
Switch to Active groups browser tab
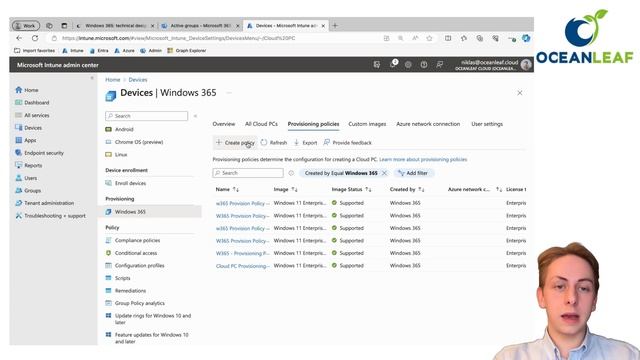pyautogui.click(x=200, y=25)
